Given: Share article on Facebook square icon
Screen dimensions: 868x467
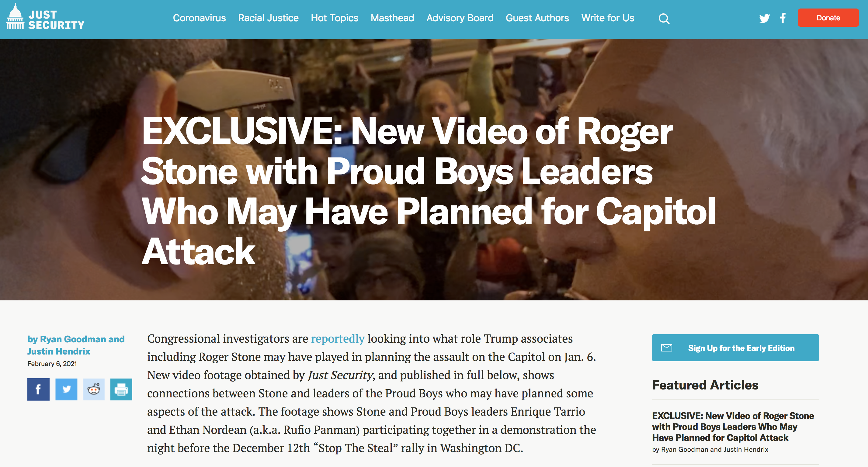Looking at the screenshot, I should click(x=38, y=389).
